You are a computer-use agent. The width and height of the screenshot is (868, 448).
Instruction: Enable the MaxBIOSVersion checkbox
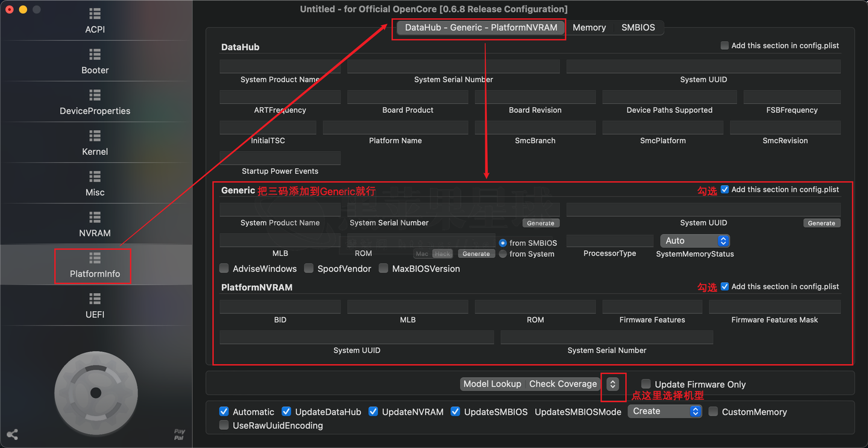click(x=383, y=268)
